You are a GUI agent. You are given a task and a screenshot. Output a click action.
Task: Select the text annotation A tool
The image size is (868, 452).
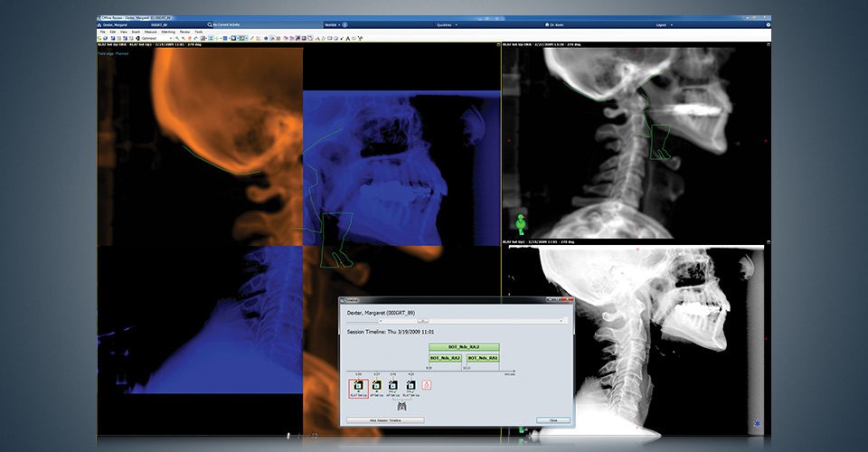(347, 38)
